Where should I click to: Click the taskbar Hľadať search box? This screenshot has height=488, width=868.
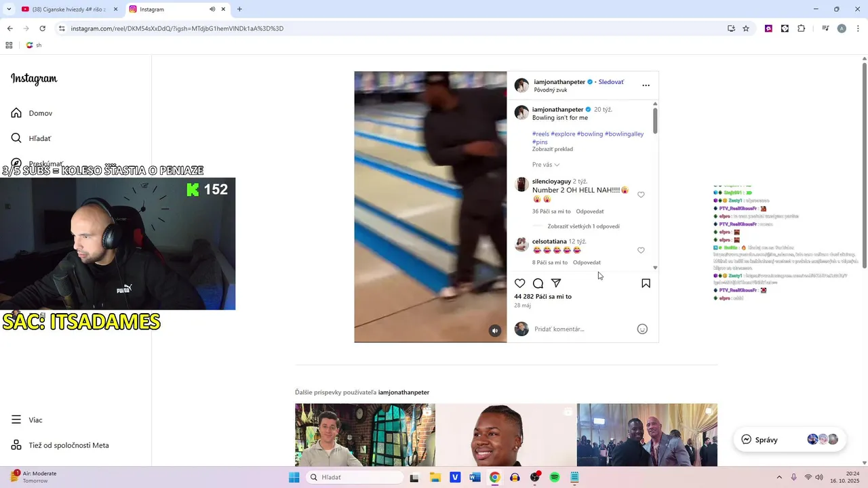(355, 477)
